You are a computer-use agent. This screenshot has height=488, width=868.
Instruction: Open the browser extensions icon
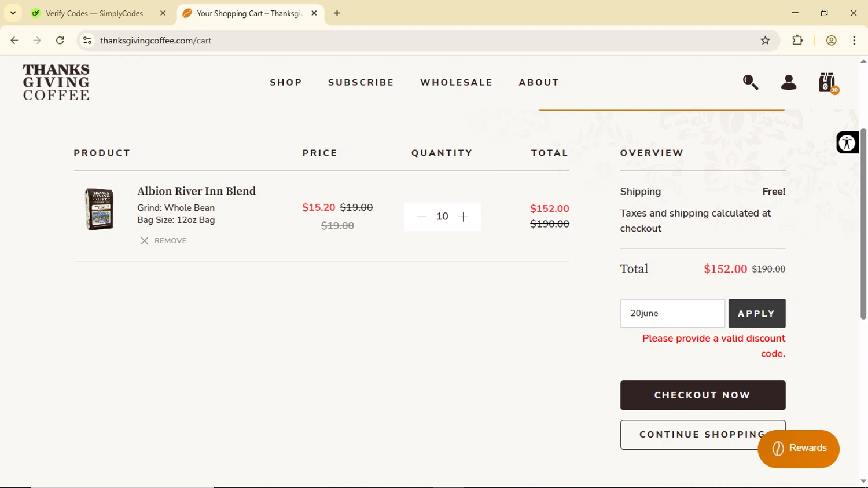pyautogui.click(x=797, y=41)
